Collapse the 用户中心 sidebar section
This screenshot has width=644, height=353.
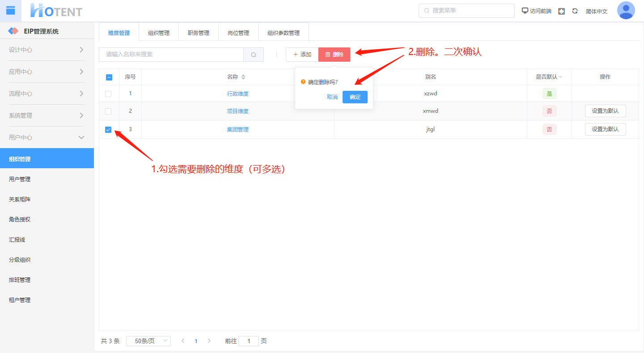click(47, 137)
